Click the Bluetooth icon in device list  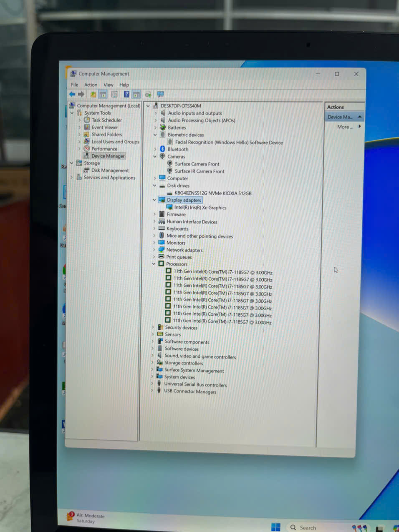(x=162, y=149)
